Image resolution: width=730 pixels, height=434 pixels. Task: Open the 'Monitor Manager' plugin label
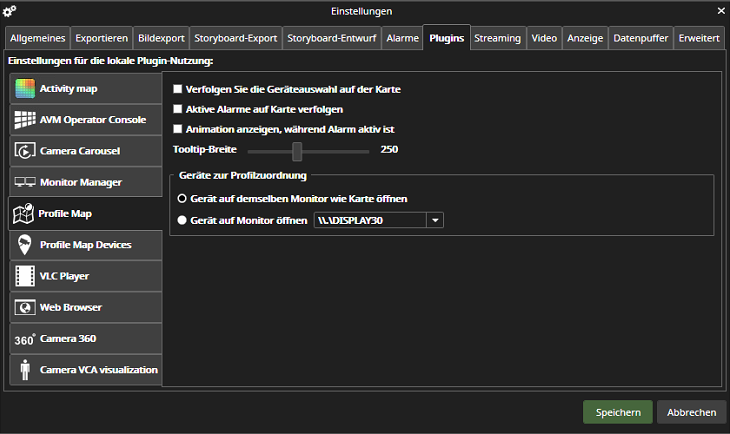click(81, 182)
